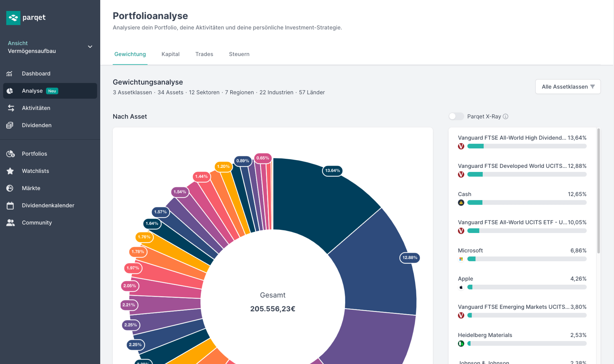Viewport: 614px width, 364px height.
Task: Click the Gesamt 205.556,23€ total value
Action: pyautogui.click(x=273, y=309)
